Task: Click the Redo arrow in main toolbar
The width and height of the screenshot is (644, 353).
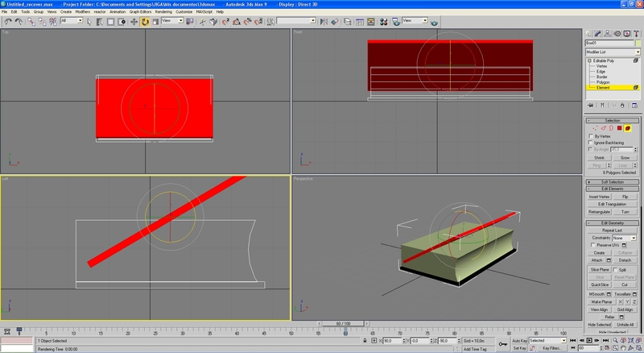Action: coord(19,22)
